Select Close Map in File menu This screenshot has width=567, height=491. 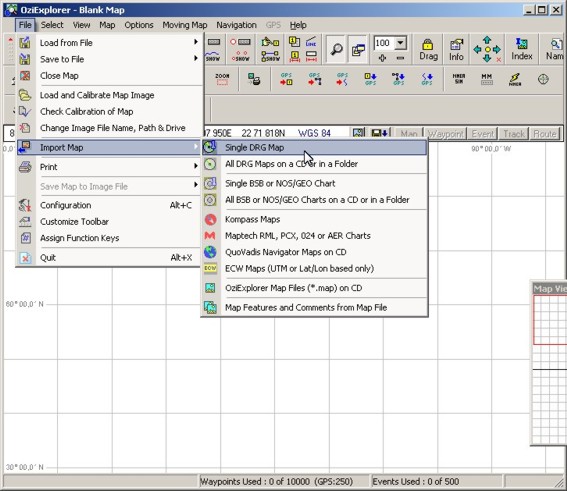pyautogui.click(x=110, y=76)
